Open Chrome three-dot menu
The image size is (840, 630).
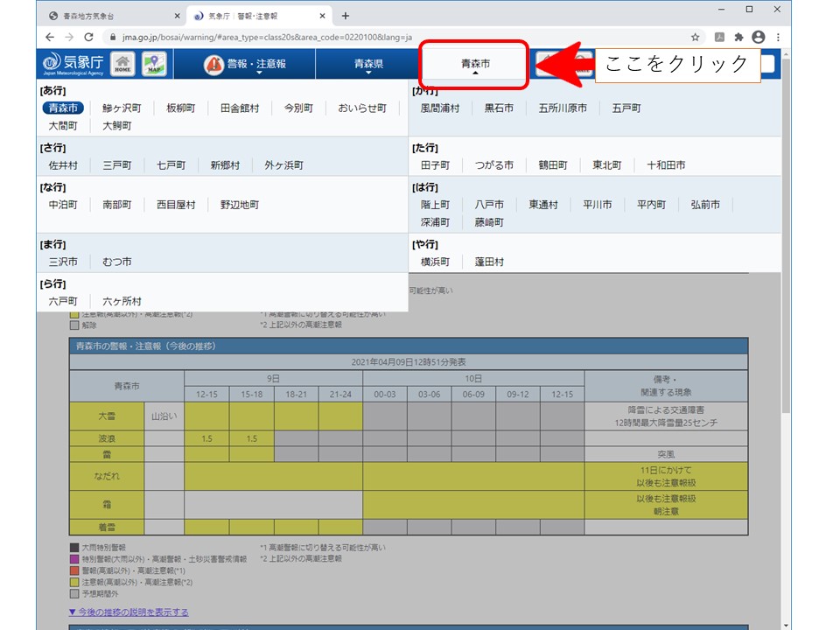point(778,37)
